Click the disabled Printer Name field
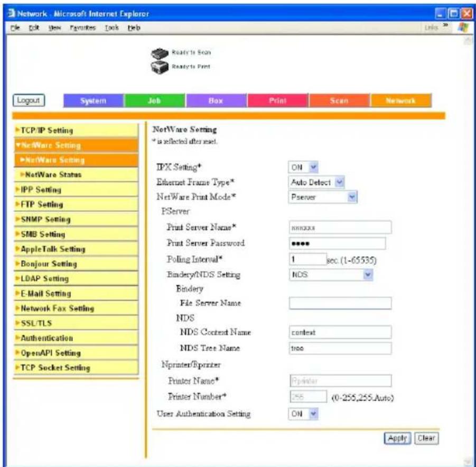 340,381
